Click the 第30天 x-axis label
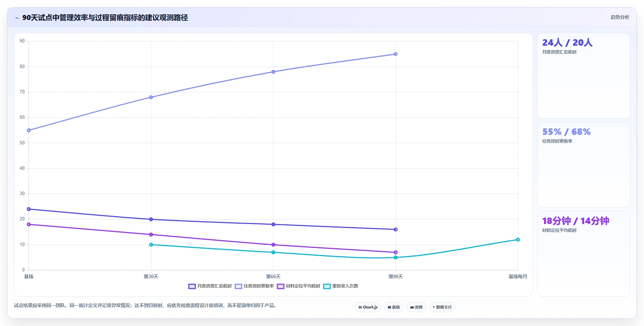Screen dimensions: 644x326 point(151,277)
